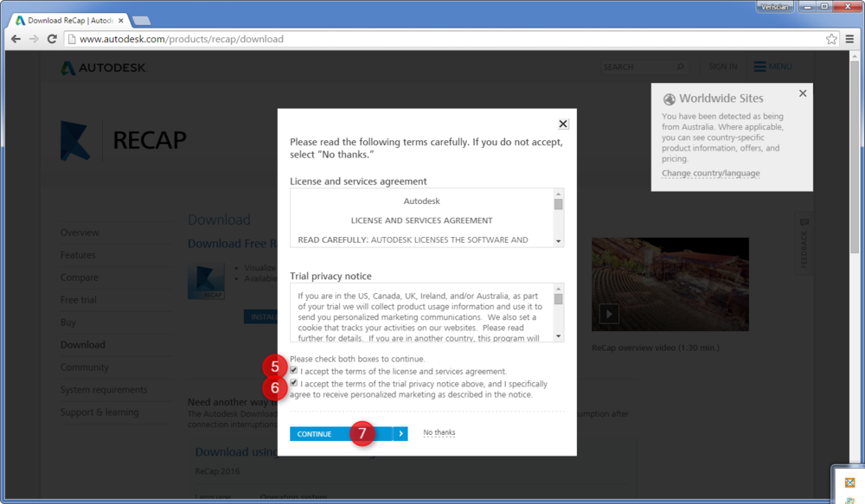Click the Autodesk logo in header
The width and height of the screenshot is (865, 504).
click(103, 67)
